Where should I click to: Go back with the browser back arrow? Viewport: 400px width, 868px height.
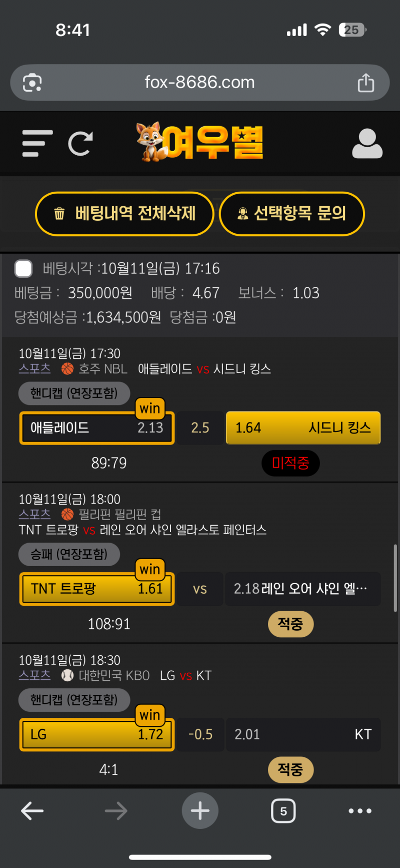point(32,811)
